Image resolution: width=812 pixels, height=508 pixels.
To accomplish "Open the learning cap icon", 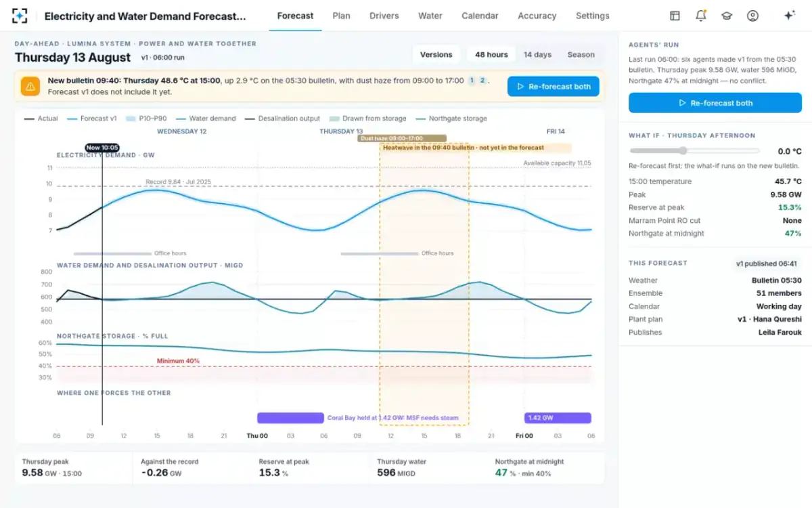I will click(x=727, y=16).
